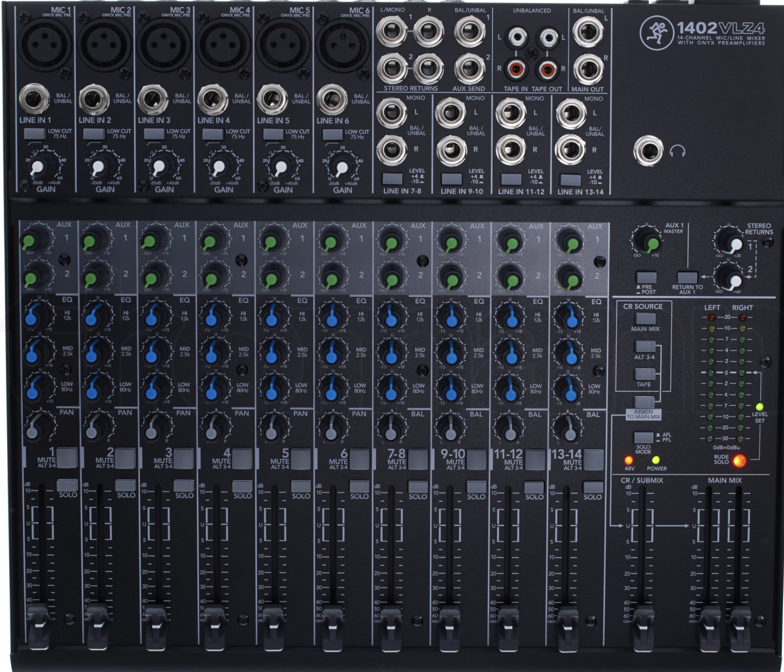
Task: Click the LINE IN 7-8 left MONO jack
Action: coord(392,112)
